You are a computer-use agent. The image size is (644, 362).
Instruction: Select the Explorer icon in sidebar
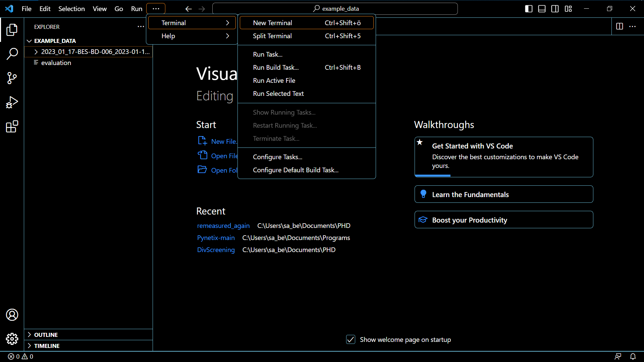(12, 30)
